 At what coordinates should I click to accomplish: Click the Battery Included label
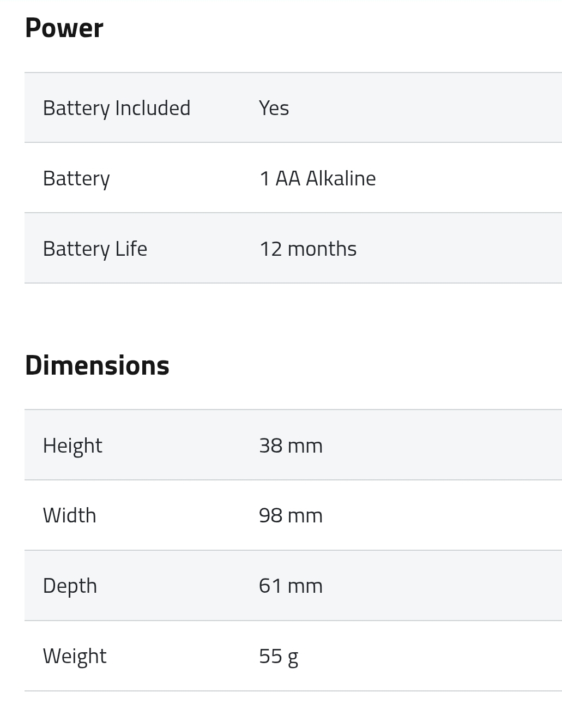pos(117,108)
